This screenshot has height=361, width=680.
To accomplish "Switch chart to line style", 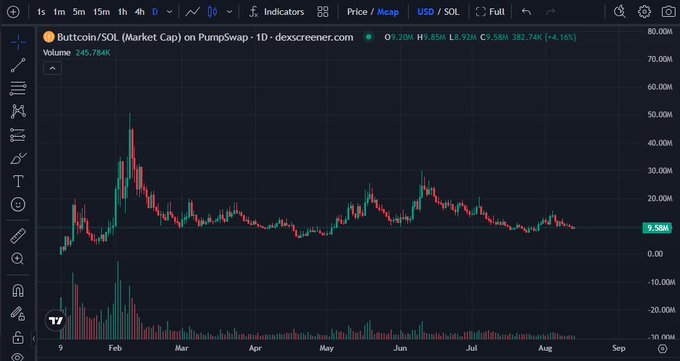I will click(193, 12).
